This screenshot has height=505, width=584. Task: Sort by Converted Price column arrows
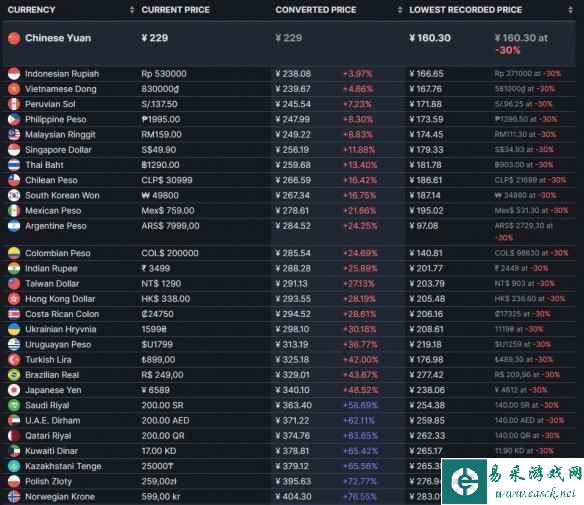[400, 10]
